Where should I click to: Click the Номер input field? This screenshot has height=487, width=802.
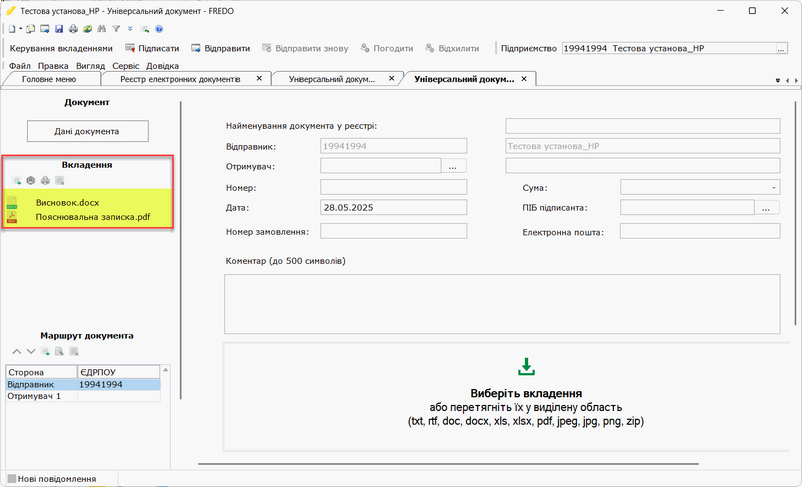pyautogui.click(x=393, y=187)
